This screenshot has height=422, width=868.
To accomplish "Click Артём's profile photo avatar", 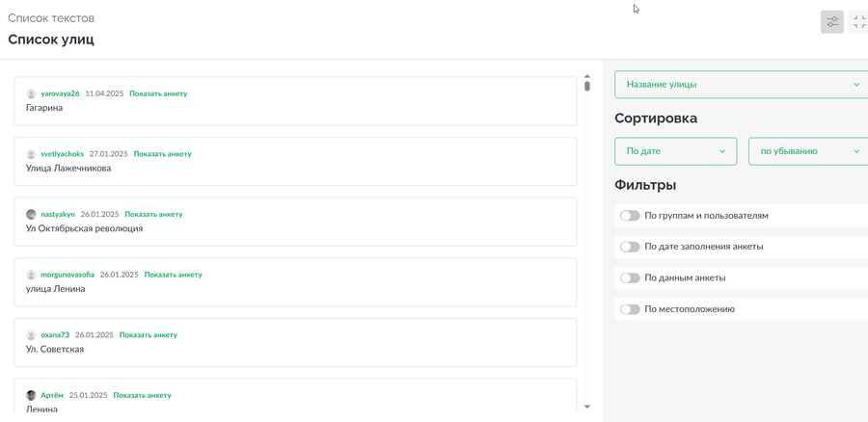I will click(31, 395).
